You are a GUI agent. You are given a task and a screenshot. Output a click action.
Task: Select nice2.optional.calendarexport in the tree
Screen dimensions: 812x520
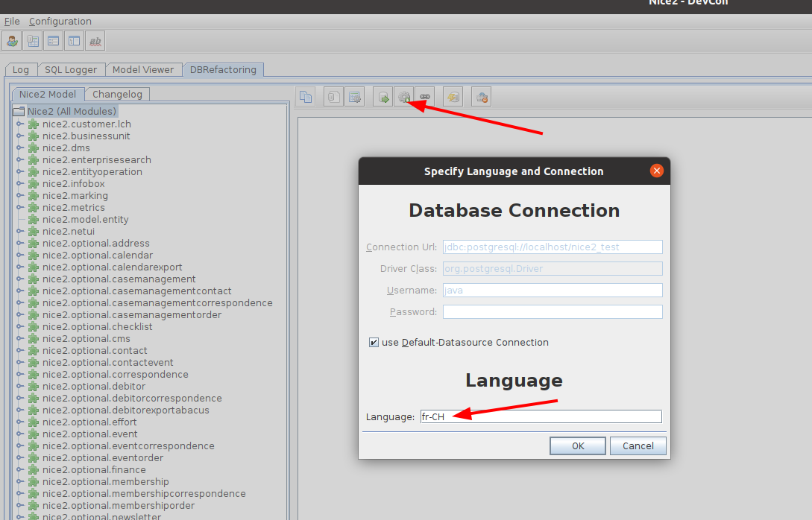point(113,267)
